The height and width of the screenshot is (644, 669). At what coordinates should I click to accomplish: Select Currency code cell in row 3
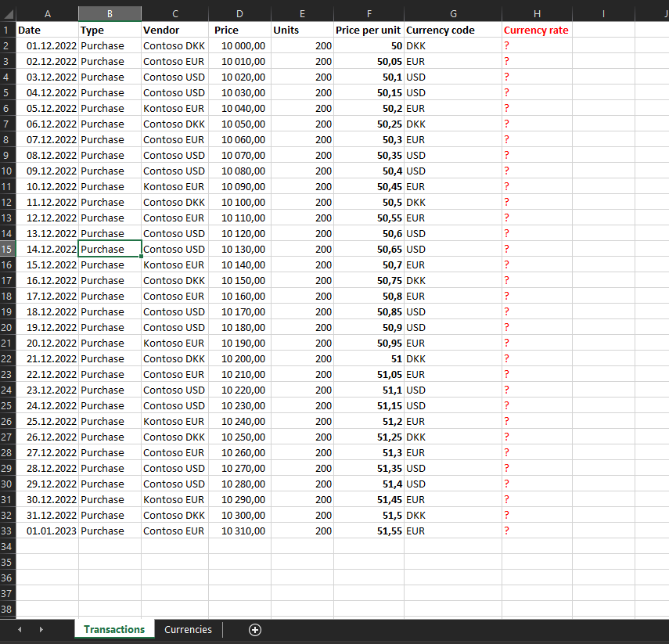tap(453, 62)
